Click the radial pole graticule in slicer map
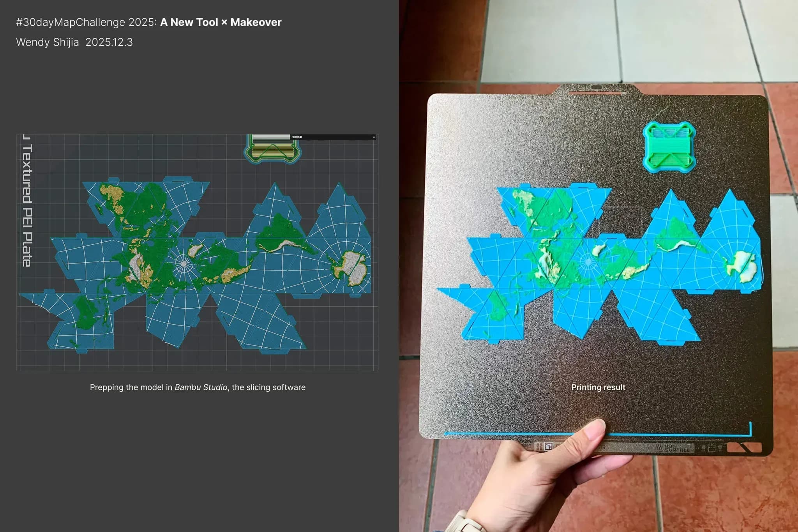Viewport: 798px width, 532px height. coord(184,264)
